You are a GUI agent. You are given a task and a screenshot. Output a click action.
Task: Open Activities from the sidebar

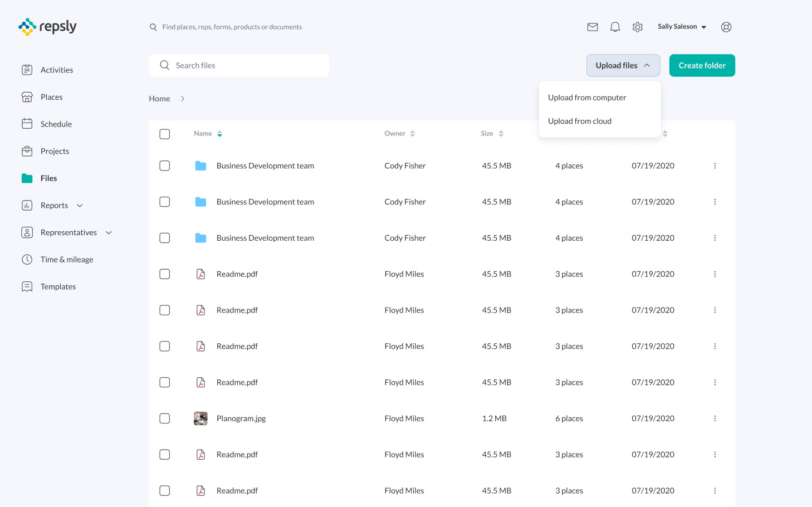[x=56, y=70]
